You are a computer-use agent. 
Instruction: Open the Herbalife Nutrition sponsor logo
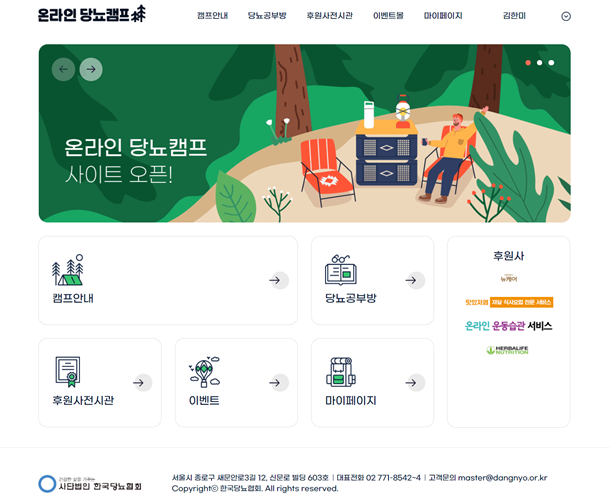click(507, 350)
